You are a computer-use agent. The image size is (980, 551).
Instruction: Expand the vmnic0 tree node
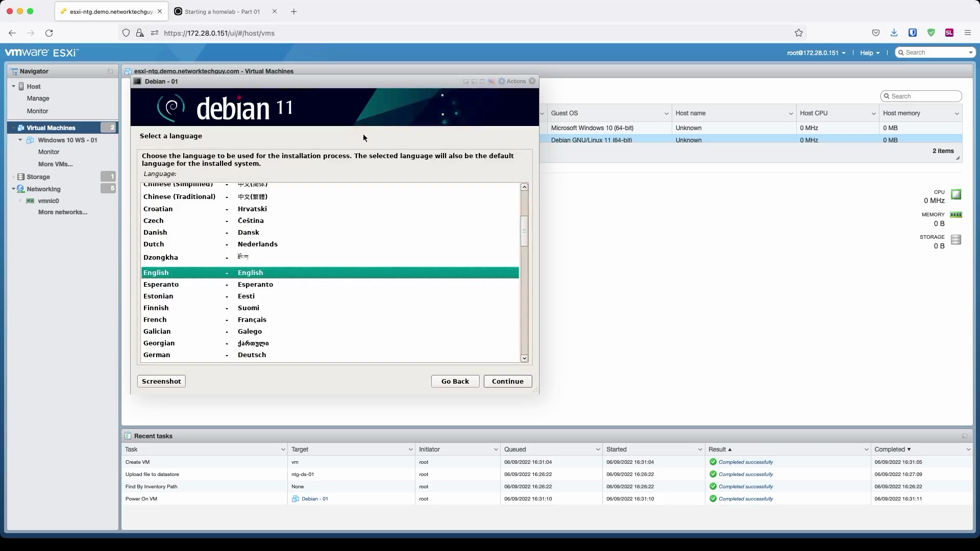[20, 201]
